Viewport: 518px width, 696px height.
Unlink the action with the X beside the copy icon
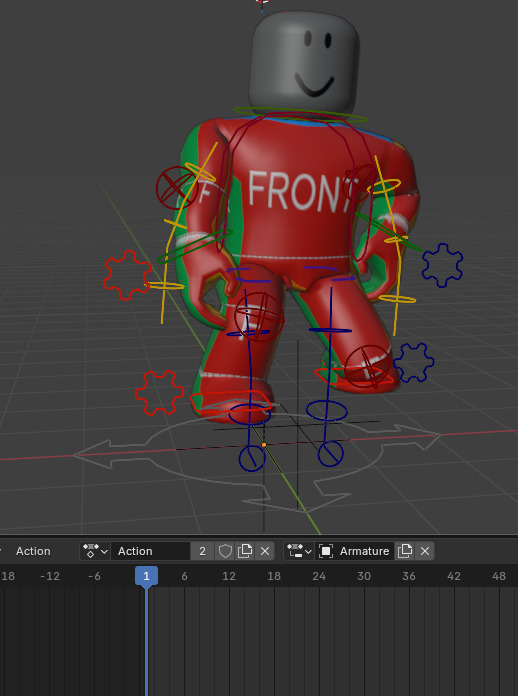pos(265,551)
